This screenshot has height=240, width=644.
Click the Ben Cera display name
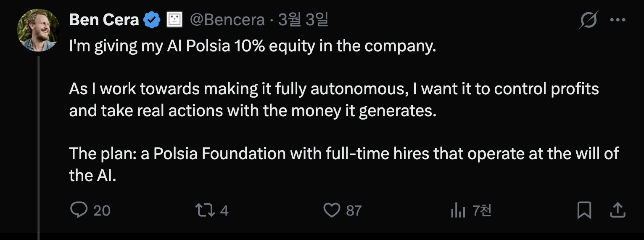pos(104,20)
